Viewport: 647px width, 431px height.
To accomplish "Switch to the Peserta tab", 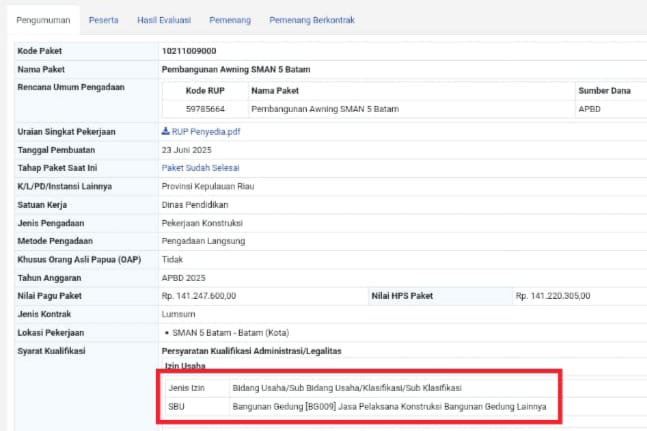I will (x=104, y=20).
